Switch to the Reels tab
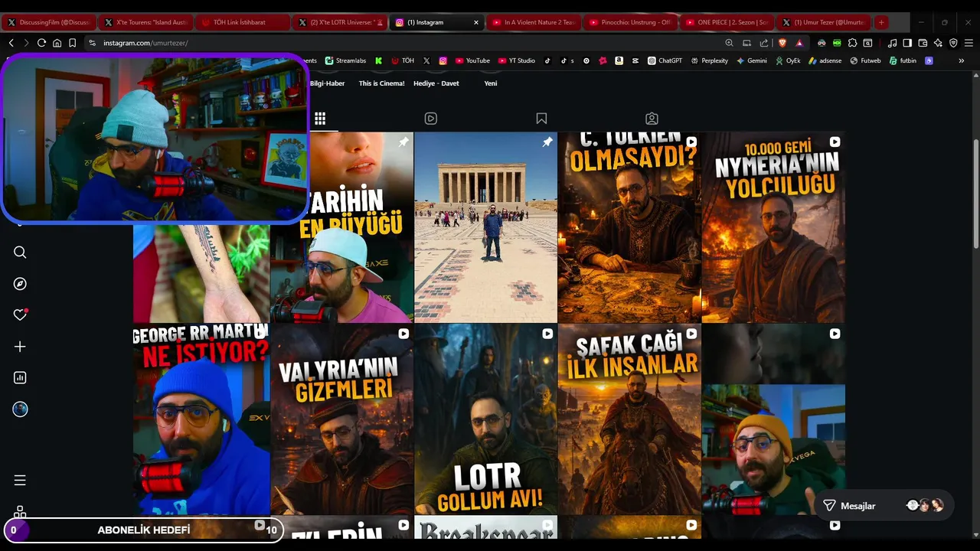The height and width of the screenshot is (551, 980). tap(431, 119)
